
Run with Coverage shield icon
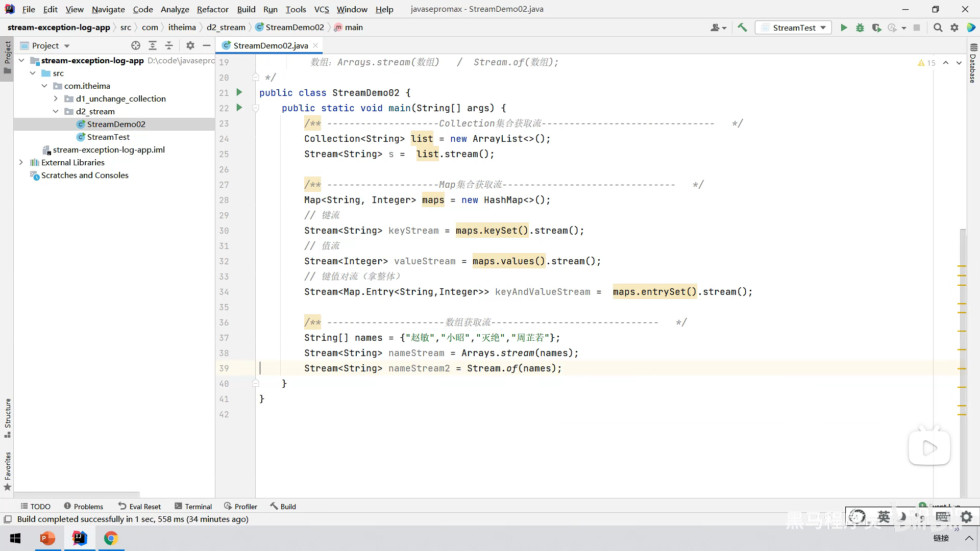[876, 28]
